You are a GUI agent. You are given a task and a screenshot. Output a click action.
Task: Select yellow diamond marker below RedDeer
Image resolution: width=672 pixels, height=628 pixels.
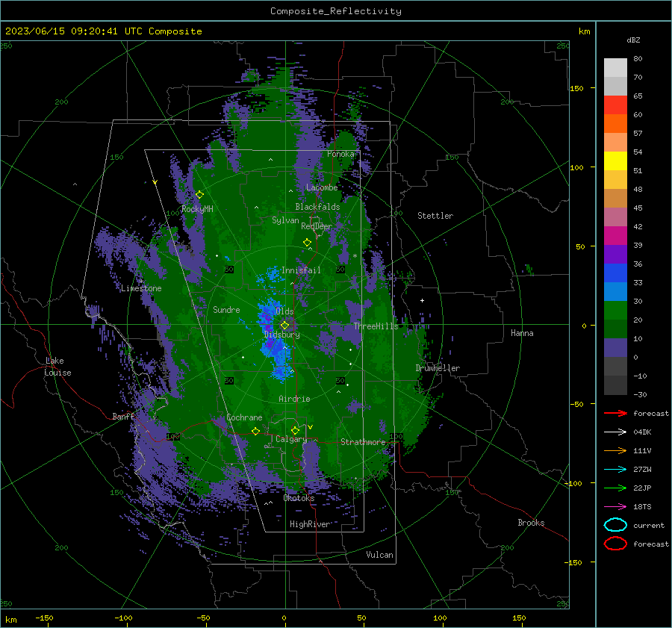click(x=307, y=243)
